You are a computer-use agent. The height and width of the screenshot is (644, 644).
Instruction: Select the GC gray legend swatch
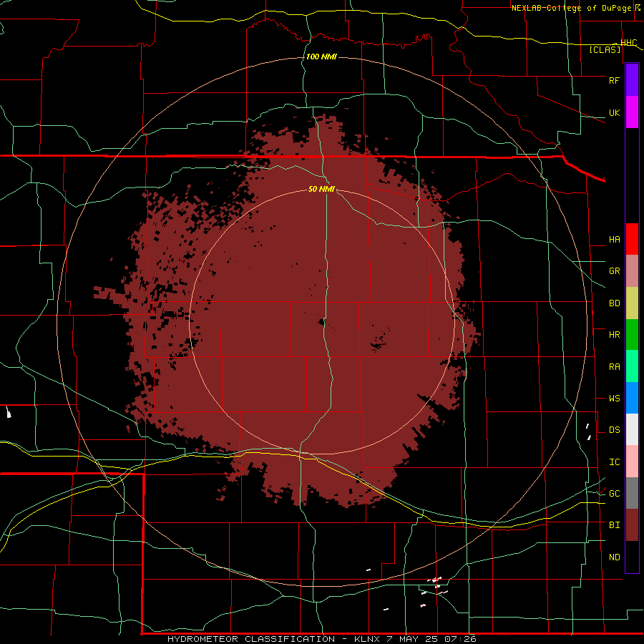pos(632,493)
